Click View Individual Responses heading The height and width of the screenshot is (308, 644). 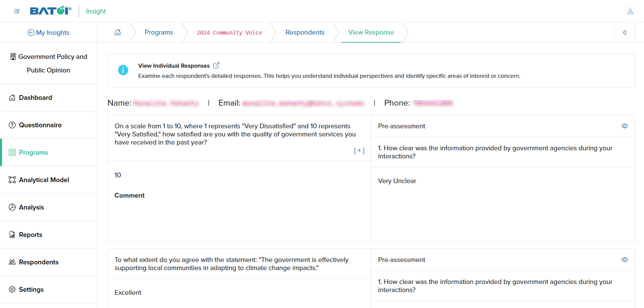tap(174, 66)
